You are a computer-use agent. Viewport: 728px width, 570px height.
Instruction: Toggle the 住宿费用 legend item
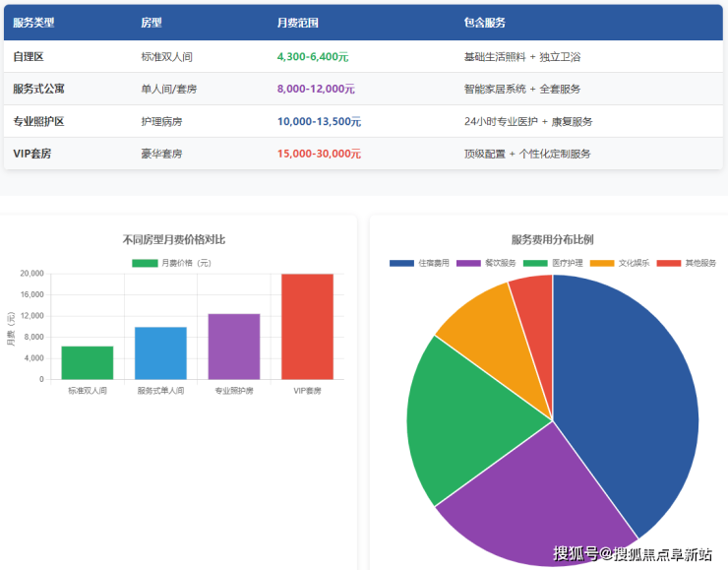pos(419,263)
